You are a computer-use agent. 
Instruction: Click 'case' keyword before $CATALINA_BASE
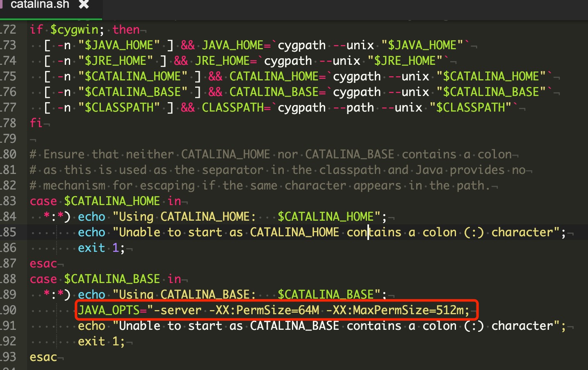[43, 279]
